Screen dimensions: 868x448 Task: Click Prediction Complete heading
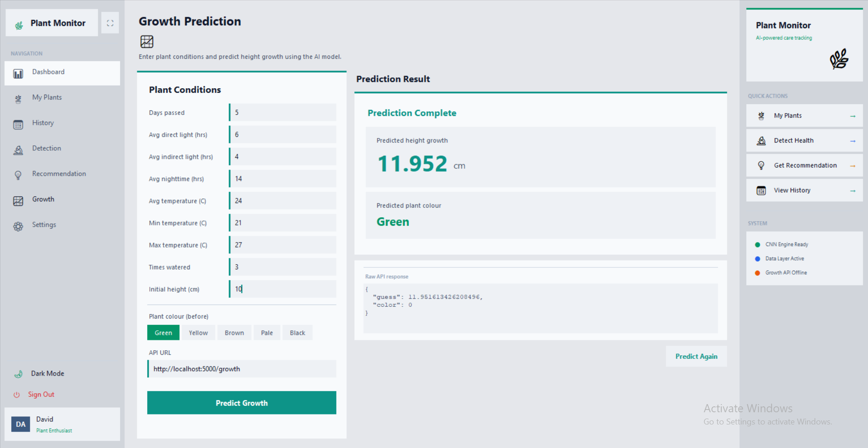click(x=412, y=113)
